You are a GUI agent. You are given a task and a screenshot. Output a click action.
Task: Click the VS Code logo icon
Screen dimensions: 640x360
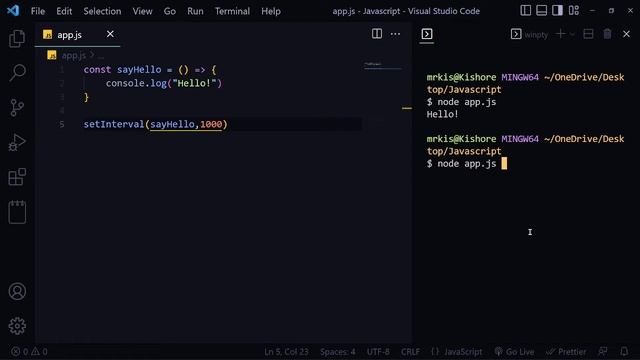pyautogui.click(x=13, y=11)
